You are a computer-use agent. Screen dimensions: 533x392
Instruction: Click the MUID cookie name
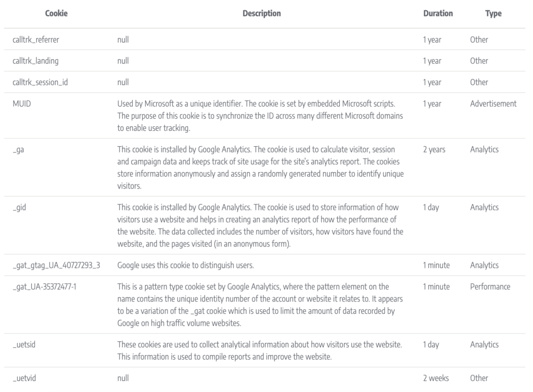point(22,104)
